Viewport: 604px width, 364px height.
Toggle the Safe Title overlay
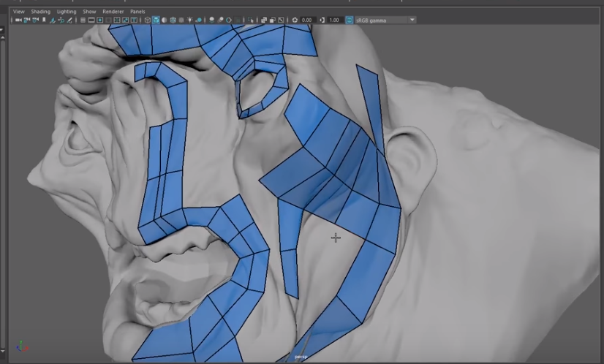(134, 20)
